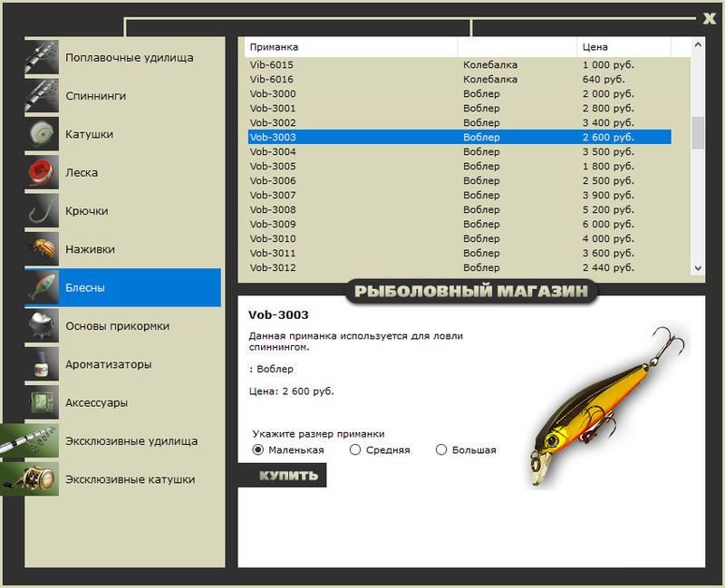Click the float rods category icon
The image size is (725, 588).
pos(42,57)
